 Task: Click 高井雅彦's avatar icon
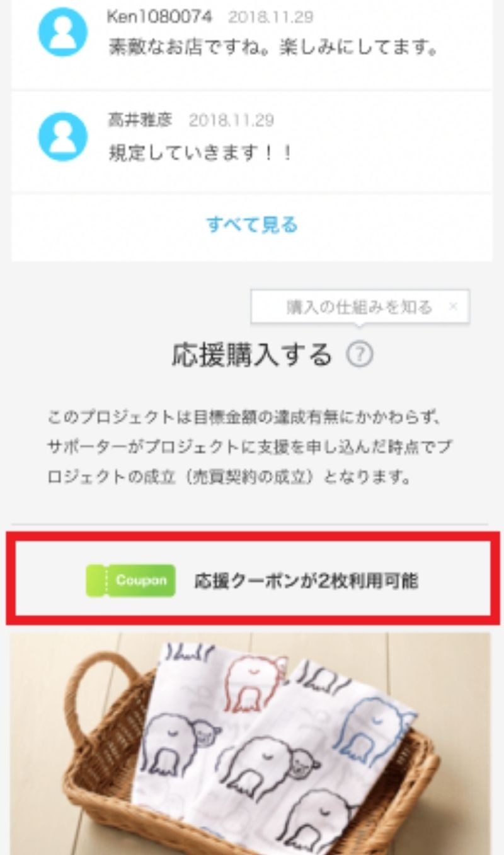62,137
